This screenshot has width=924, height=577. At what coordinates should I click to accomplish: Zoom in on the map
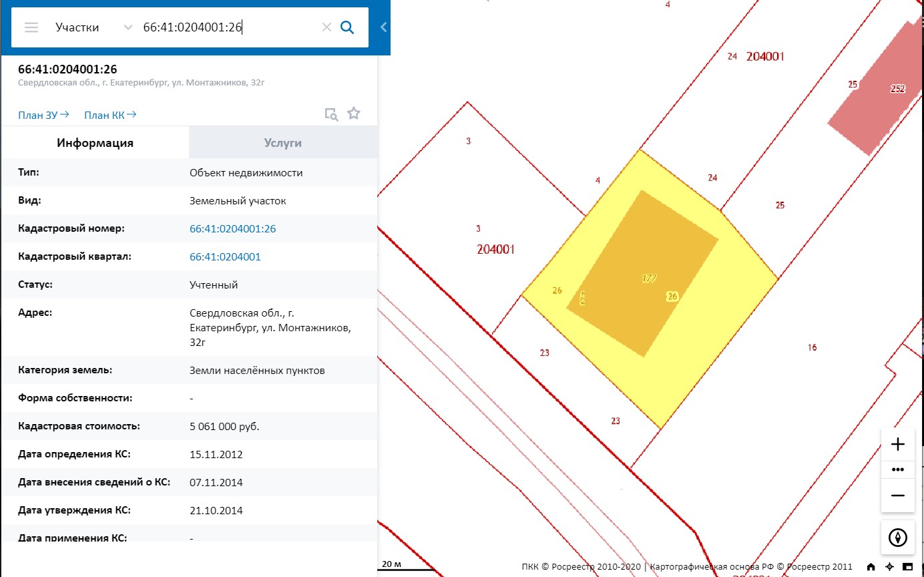click(x=898, y=445)
